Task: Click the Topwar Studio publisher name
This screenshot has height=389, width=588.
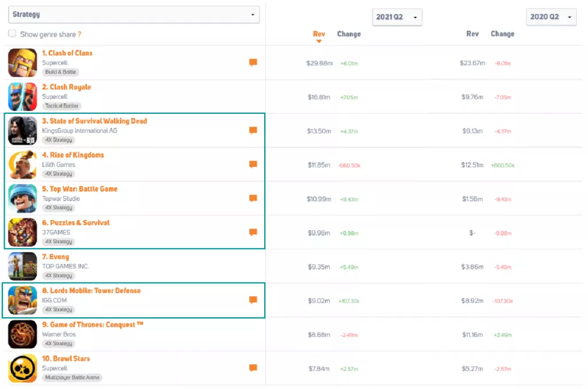Action: click(x=61, y=198)
